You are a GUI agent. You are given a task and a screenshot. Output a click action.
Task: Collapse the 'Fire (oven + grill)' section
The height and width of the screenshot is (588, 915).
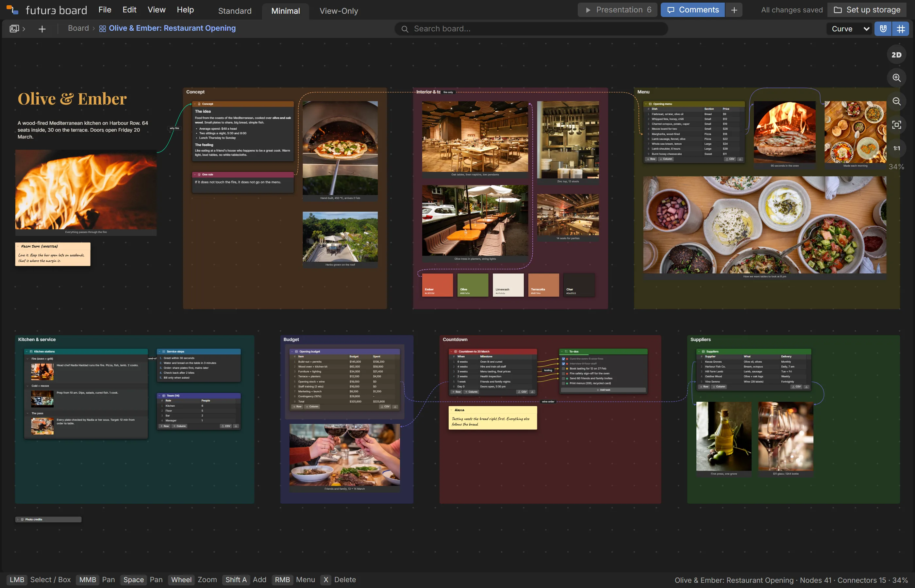tap(28, 359)
